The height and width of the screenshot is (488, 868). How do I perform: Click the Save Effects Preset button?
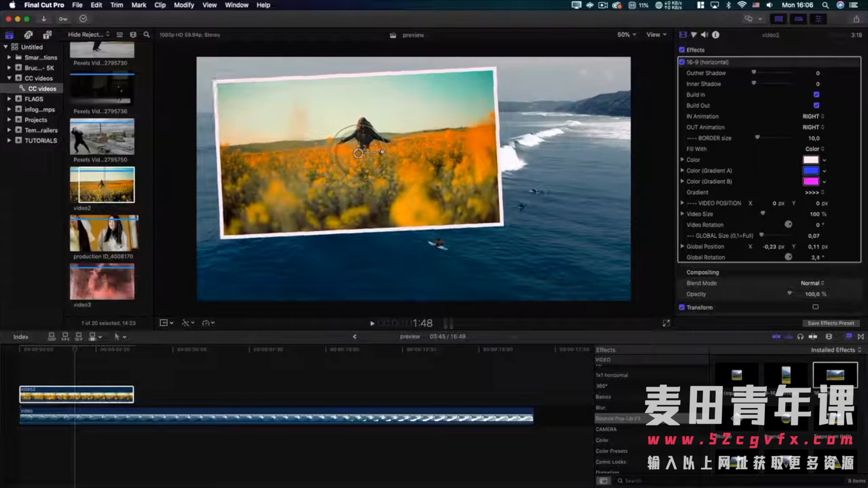831,324
